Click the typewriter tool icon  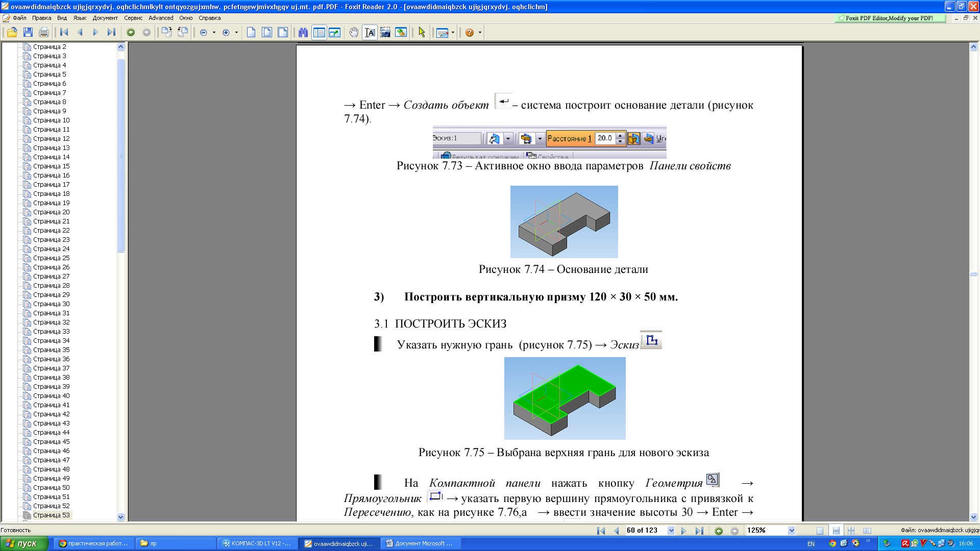[443, 33]
